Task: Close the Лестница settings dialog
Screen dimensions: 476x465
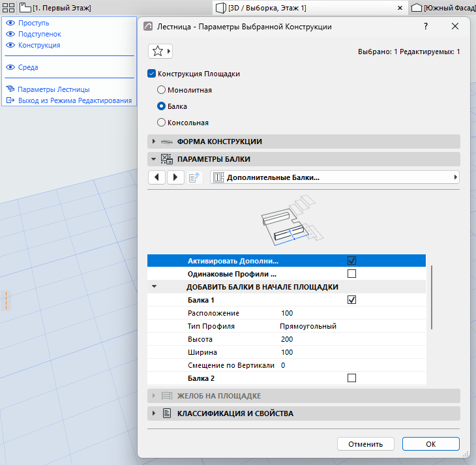Action: pyautogui.click(x=454, y=27)
